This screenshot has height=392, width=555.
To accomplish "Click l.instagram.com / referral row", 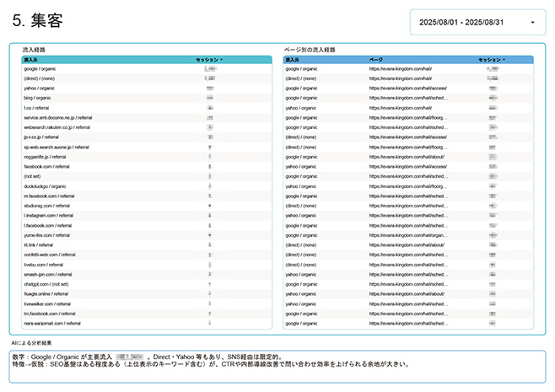I will pos(48,215).
